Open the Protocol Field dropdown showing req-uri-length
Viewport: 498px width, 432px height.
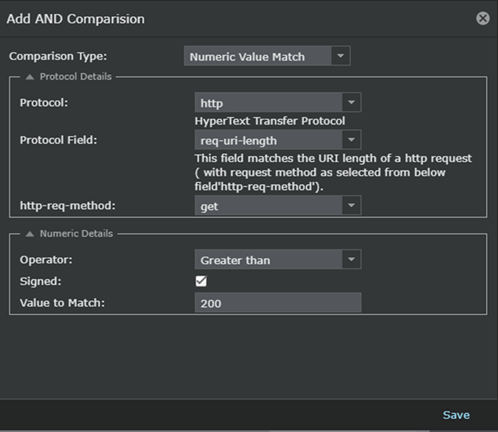(278, 140)
